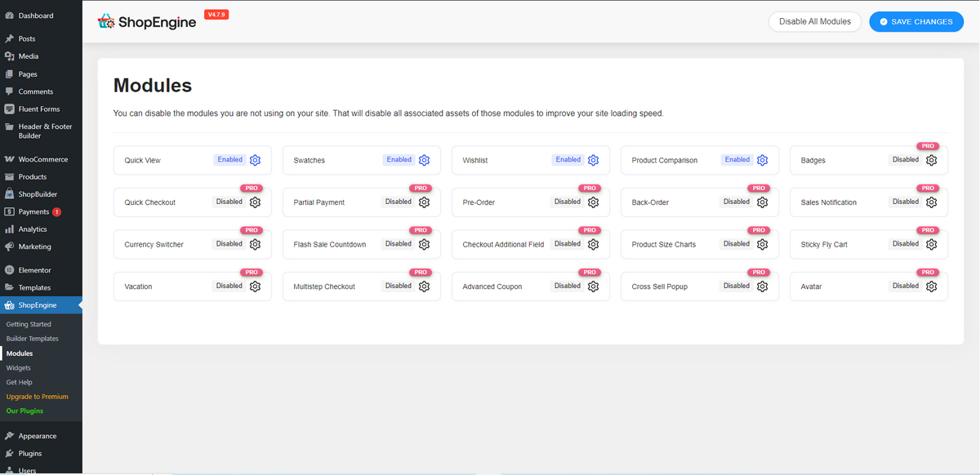The height and width of the screenshot is (475, 980).
Task: Open Advanced Coupon settings gear
Action: click(593, 286)
